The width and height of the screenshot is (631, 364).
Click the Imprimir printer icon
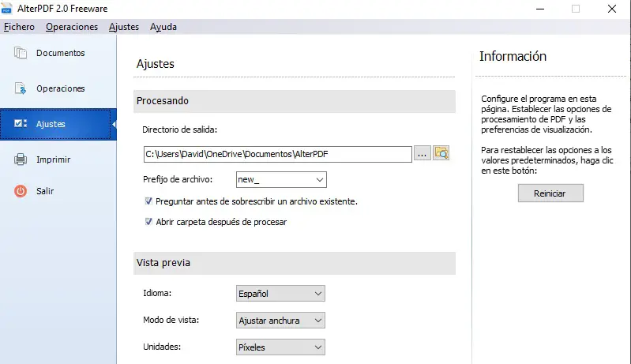pos(21,159)
